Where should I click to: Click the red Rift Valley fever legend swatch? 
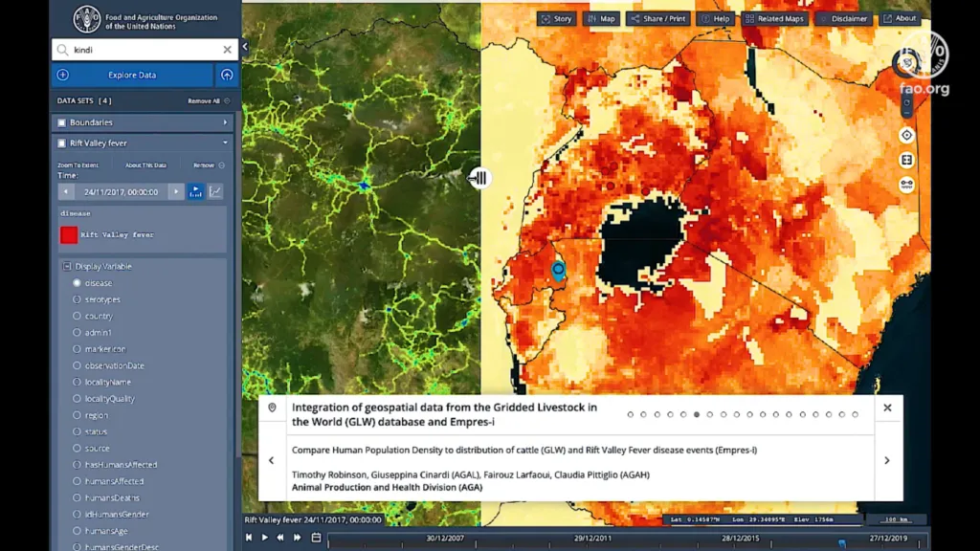[69, 235]
